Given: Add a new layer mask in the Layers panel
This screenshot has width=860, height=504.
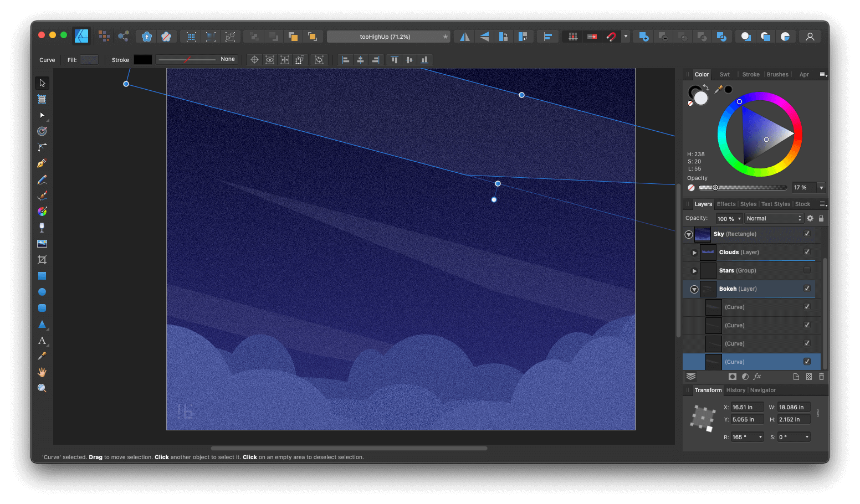Looking at the screenshot, I should coord(733,377).
